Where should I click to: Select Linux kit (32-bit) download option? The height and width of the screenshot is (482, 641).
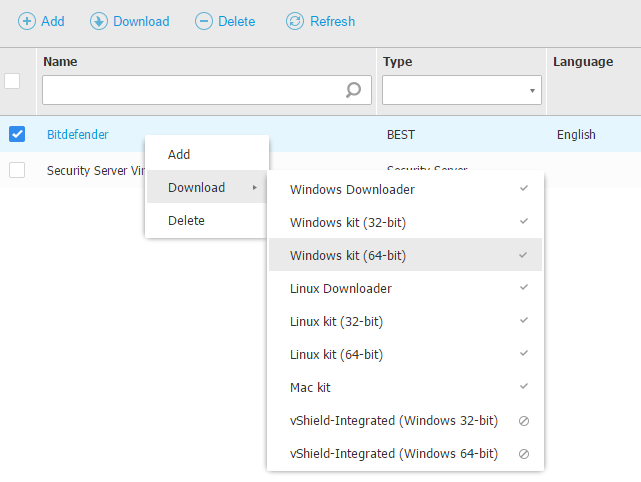point(336,321)
